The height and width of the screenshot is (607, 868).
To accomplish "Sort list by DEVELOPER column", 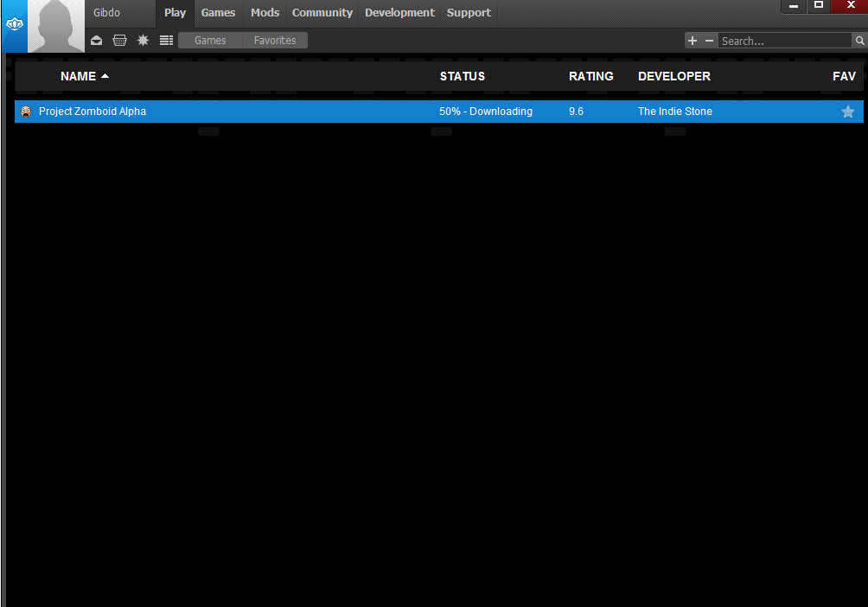I will tap(674, 76).
